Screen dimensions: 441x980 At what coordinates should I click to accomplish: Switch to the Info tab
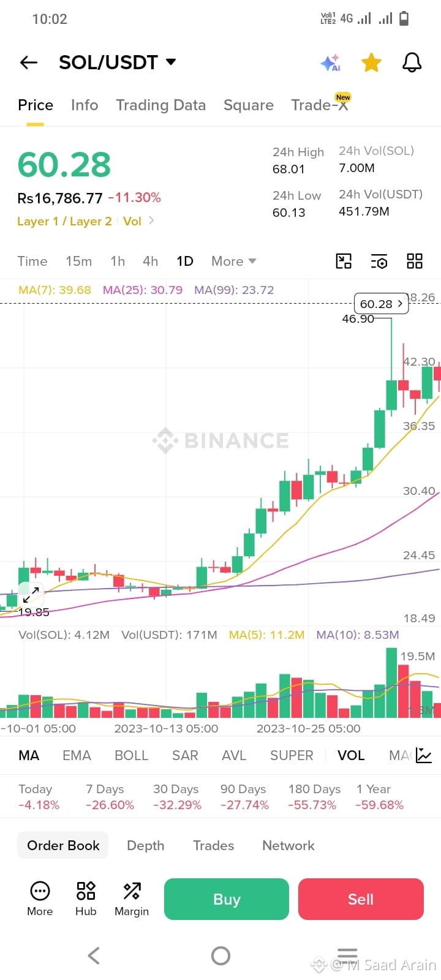(x=85, y=105)
